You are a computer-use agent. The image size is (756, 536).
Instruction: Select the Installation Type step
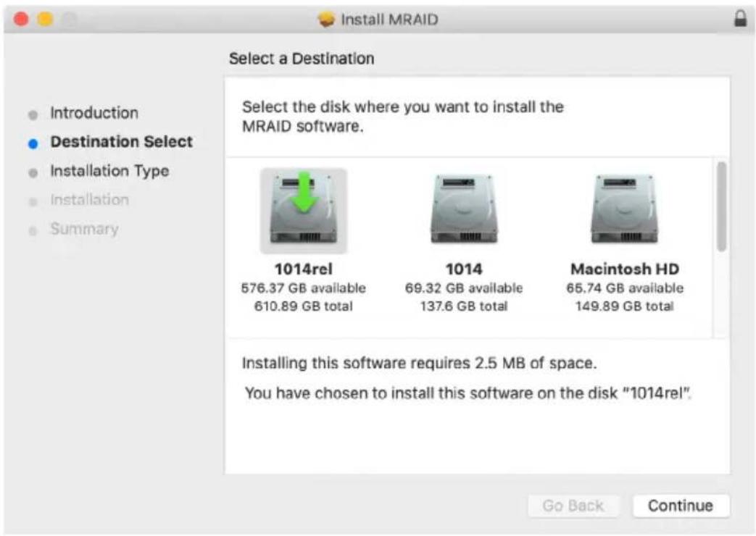[109, 171]
